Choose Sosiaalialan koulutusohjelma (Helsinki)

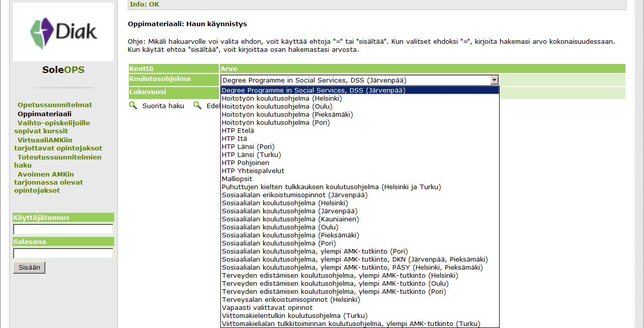360,203
